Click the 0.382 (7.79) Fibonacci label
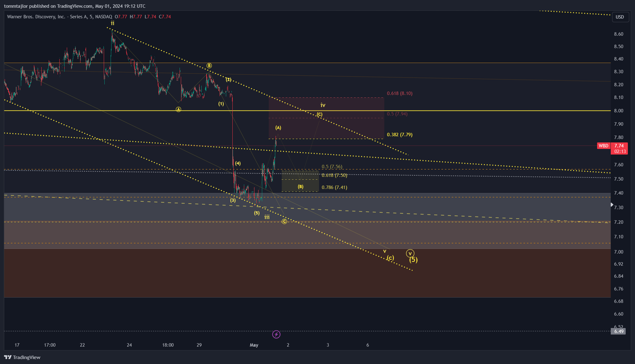Screen dimensions: 635x364 pos(400,135)
